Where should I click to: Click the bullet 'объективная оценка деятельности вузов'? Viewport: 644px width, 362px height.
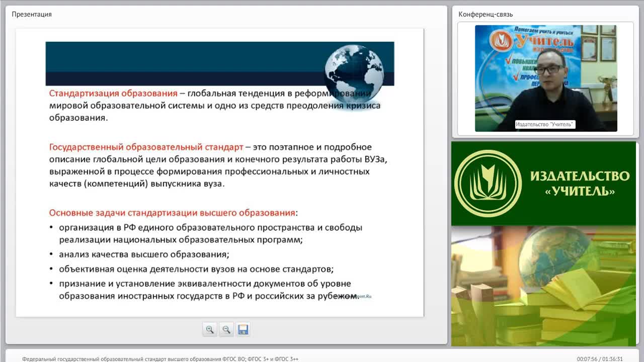click(x=196, y=269)
